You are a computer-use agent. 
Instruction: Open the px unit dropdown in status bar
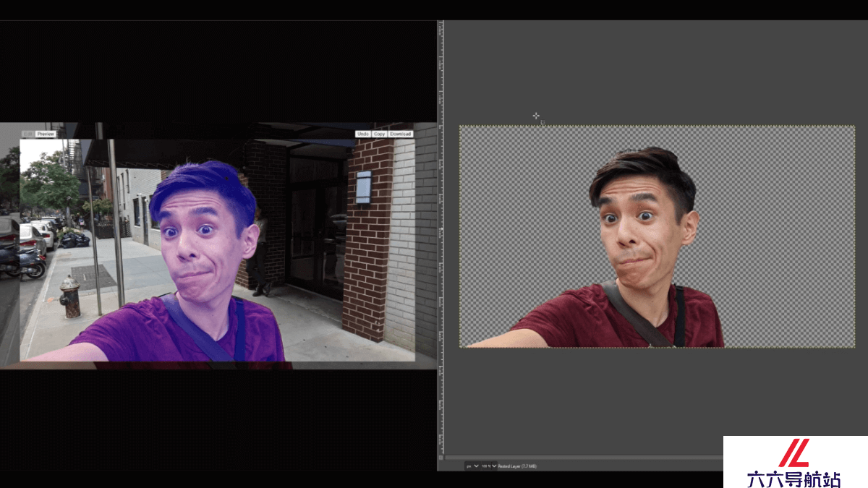(472, 466)
